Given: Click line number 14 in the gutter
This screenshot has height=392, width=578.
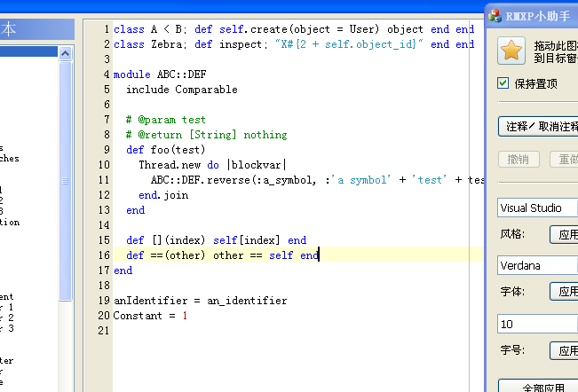Looking at the screenshot, I should pos(104,225).
